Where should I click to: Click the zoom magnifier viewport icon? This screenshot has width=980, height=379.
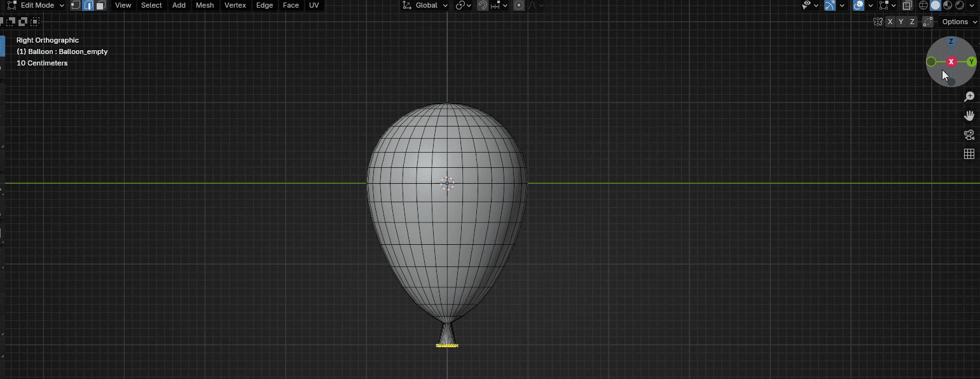tap(969, 97)
